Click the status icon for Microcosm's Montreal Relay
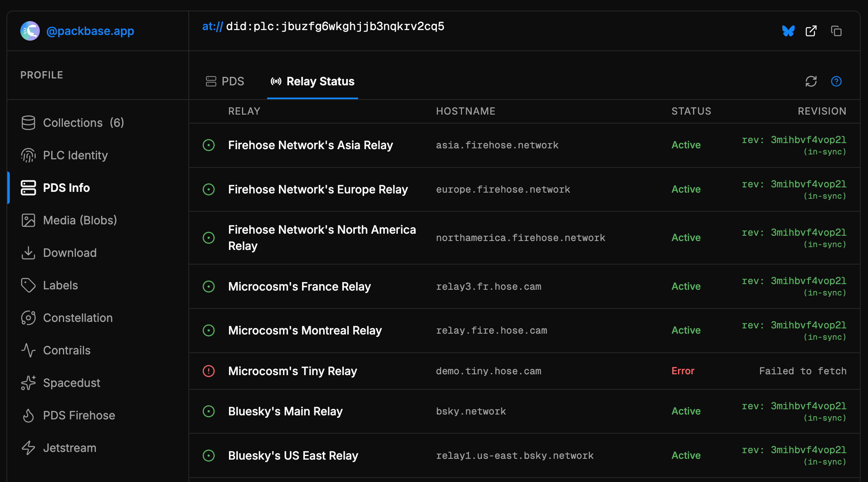 tap(209, 330)
